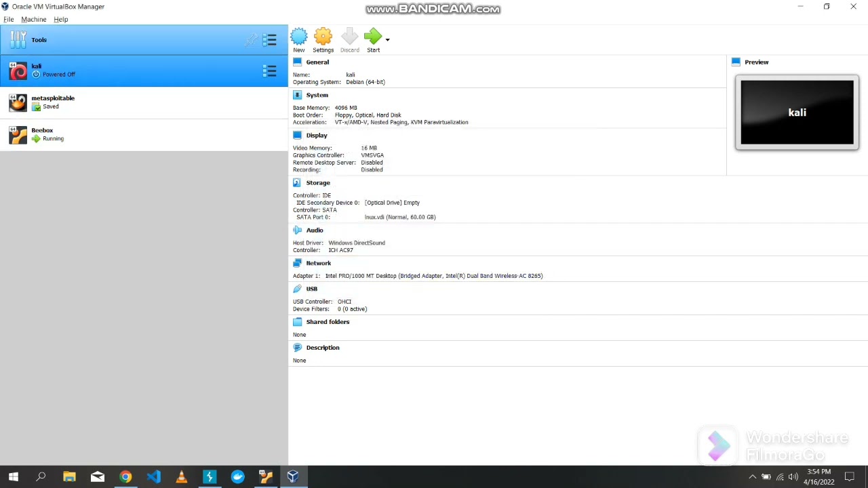
Task: Click the Windows DirectSound host driver value
Action: [x=357, y=243]
